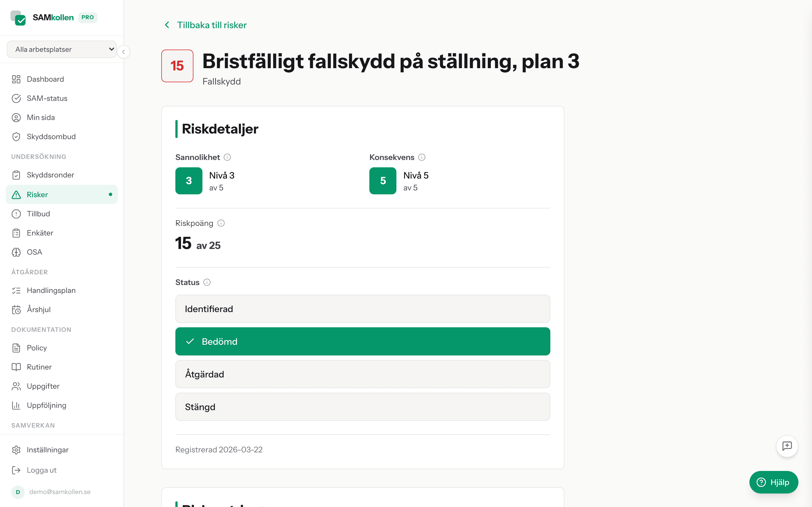The width and height of the screenshot is (812, 507).
Task: Select SAM-status in the navigation
Action: 47,98
